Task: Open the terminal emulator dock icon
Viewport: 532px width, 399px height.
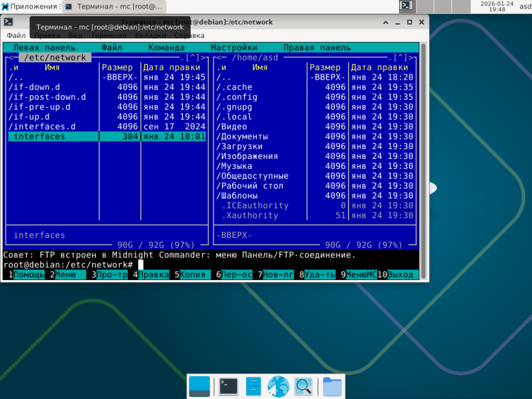Action: click(228, 386)
